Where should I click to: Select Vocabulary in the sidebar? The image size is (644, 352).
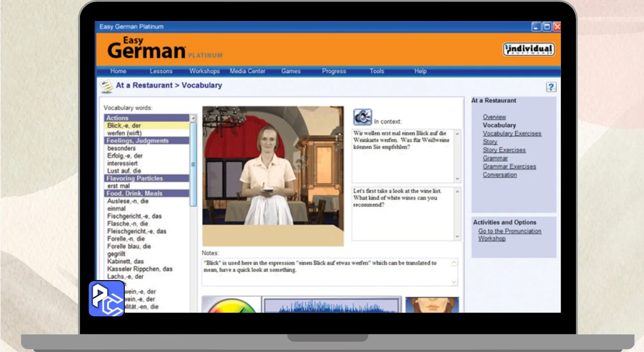pyautogui.click(x=499, y=125)
